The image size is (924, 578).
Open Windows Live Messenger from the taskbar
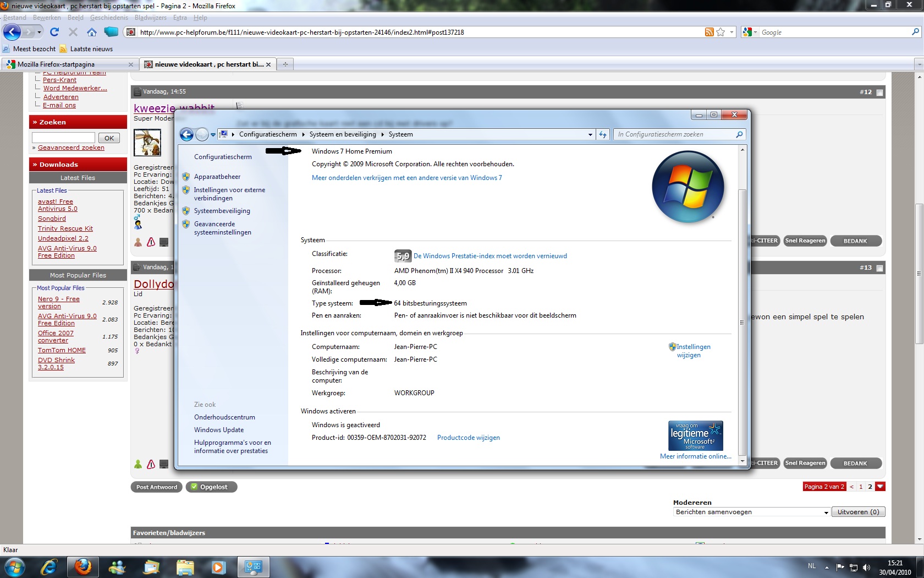117,567
